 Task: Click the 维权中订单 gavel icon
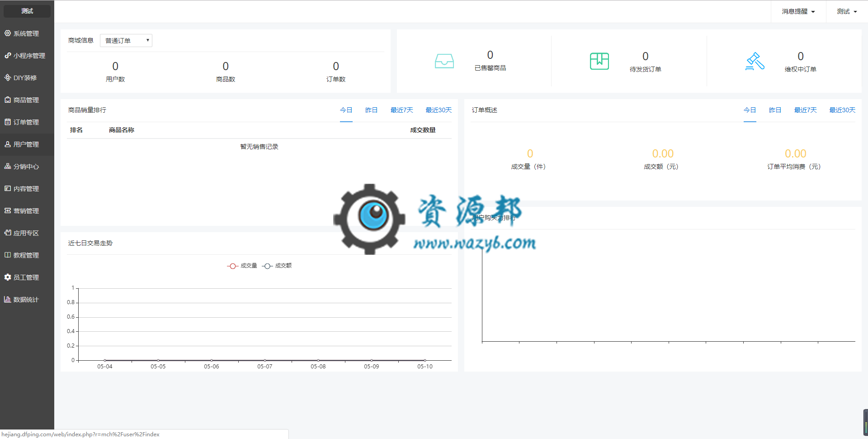(x=755, y=62)
